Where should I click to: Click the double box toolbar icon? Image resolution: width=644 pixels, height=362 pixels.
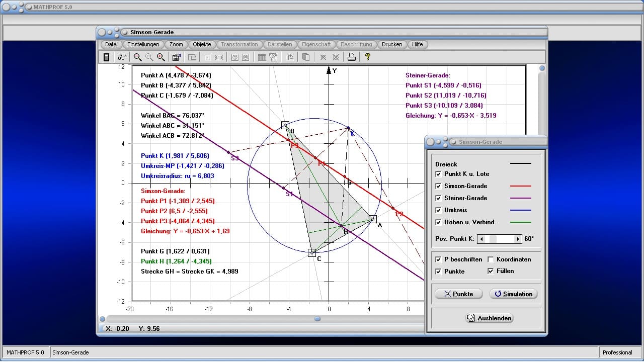(219, 57)
